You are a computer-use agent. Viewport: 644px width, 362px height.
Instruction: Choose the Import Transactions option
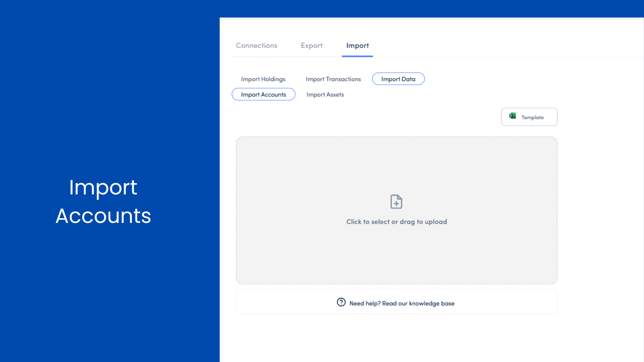333,79
